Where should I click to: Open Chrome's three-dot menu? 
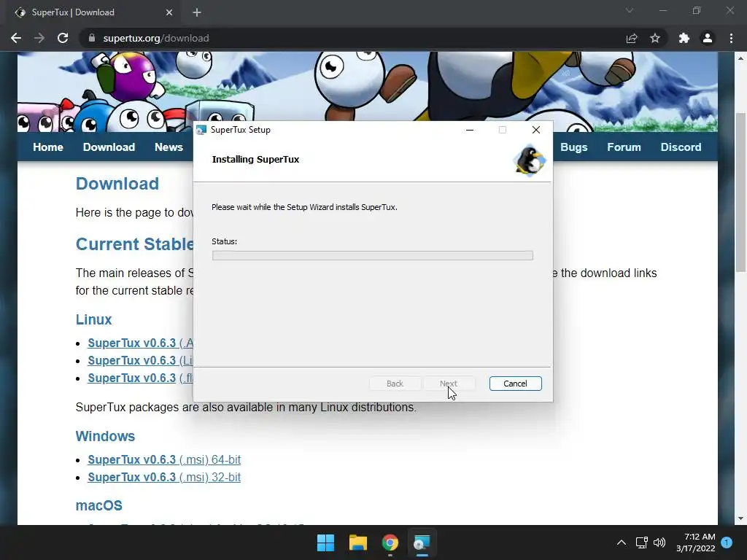(731, 38)
